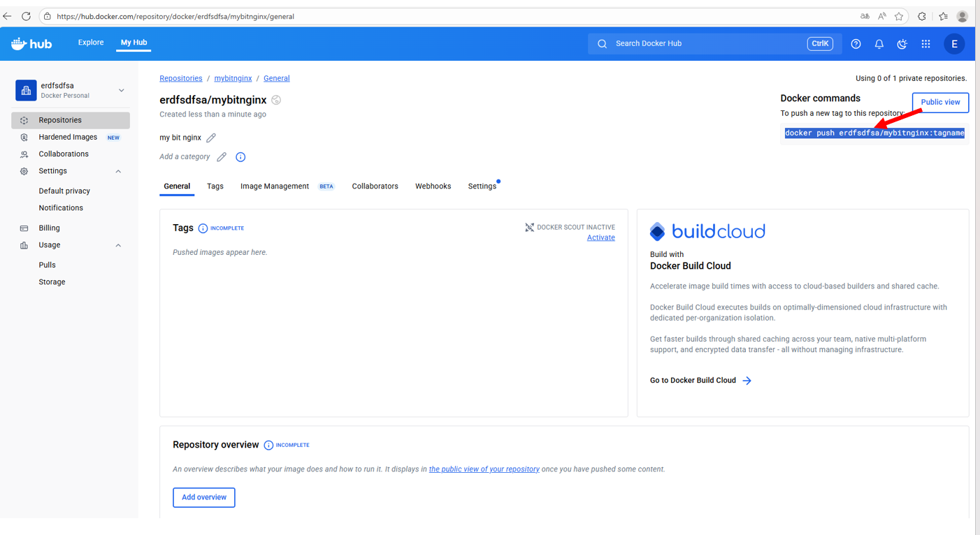Click the visibility icon beside repository name

pyautogui.click(x=276, y=100)
